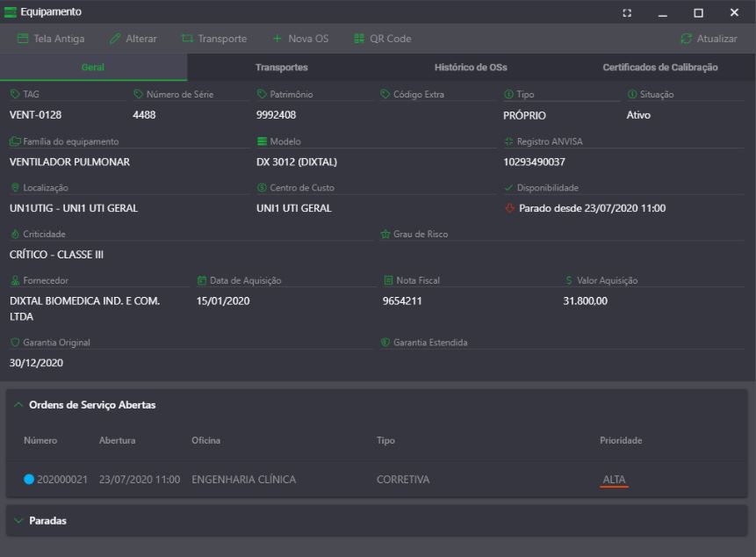
Task: Click the Transporte arrows icon
Action: (187, 39)
